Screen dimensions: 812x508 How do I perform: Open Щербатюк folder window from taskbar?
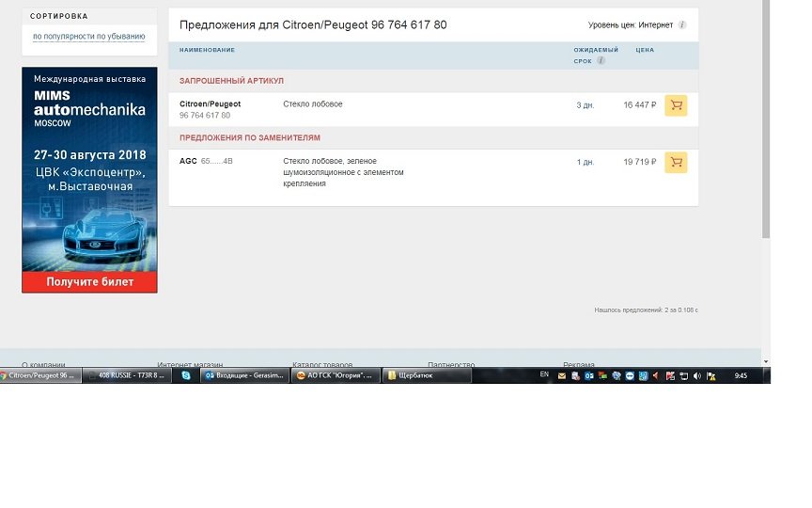427,375
